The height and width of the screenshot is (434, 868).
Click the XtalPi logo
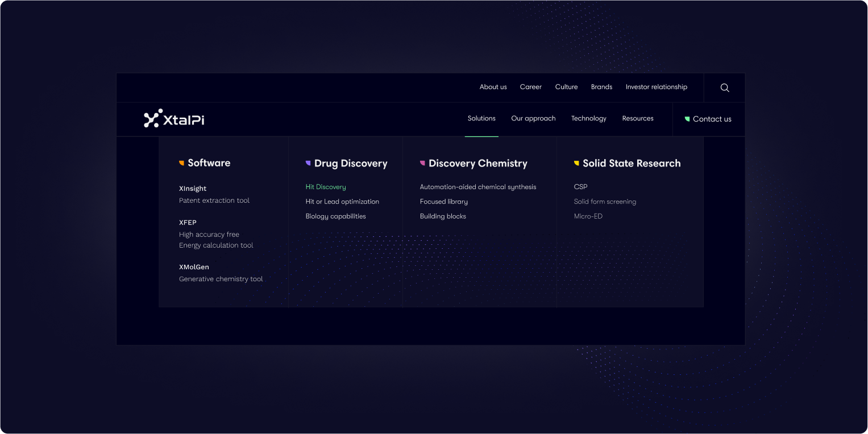pyautogui.click(x=174, y=119)
